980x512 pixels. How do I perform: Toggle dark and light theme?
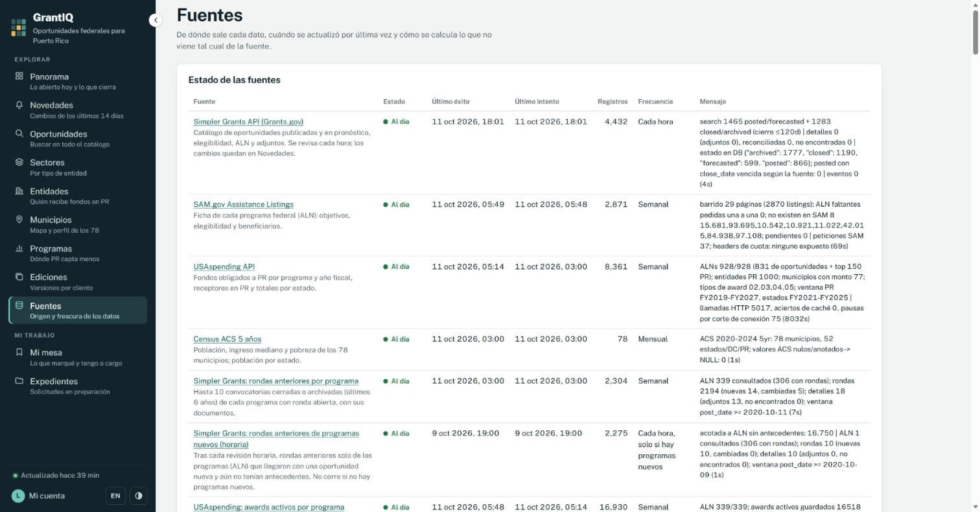pyautogui.click(x=139, y=496)
